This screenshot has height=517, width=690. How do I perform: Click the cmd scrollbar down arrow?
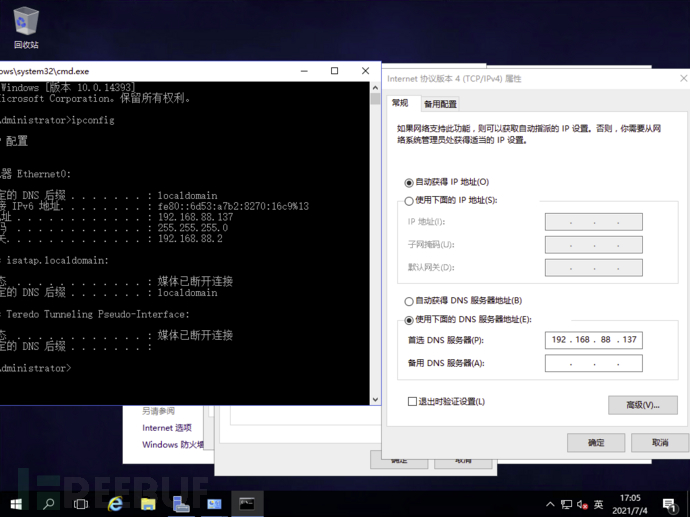[375, 399]
